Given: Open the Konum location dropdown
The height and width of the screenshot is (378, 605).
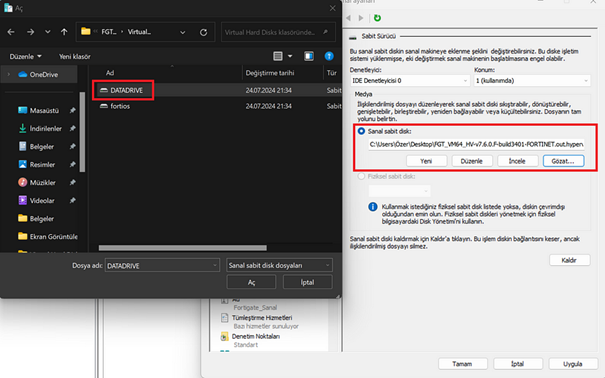Looking at the screenshot, I should click(x=532, y=81).
